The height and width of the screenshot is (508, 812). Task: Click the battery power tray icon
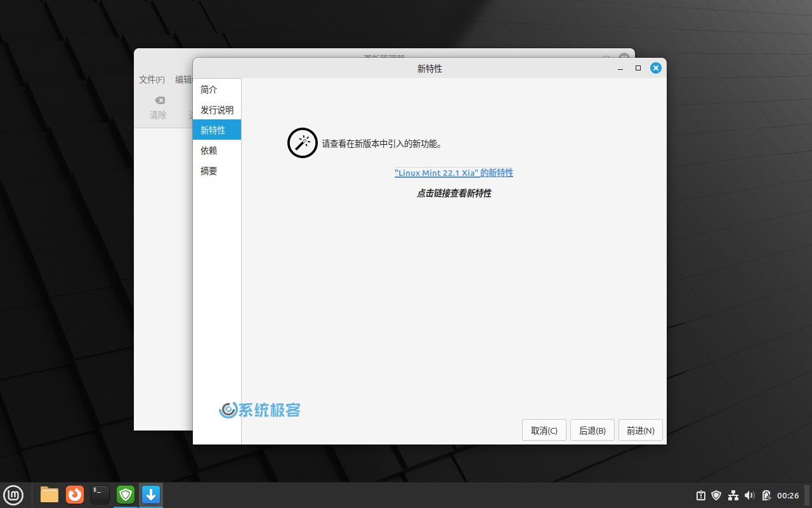pos(766,495)
